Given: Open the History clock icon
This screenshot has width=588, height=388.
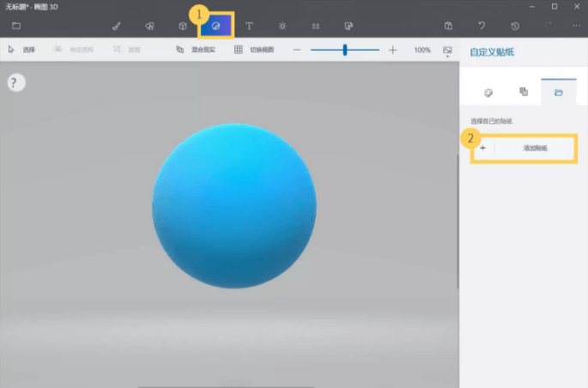Looking at the screenshot, I should tap(515, 26).
